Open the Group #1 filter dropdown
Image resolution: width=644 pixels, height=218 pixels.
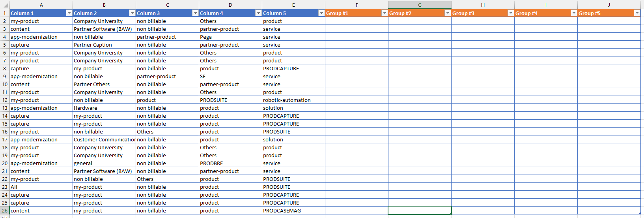[385, 13]
